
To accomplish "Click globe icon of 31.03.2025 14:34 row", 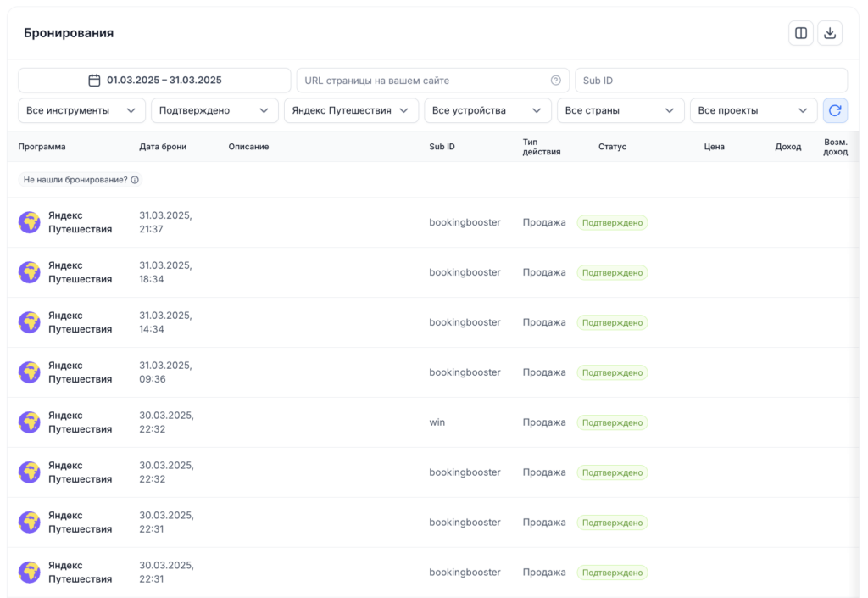I will click(x=30, y=322).
